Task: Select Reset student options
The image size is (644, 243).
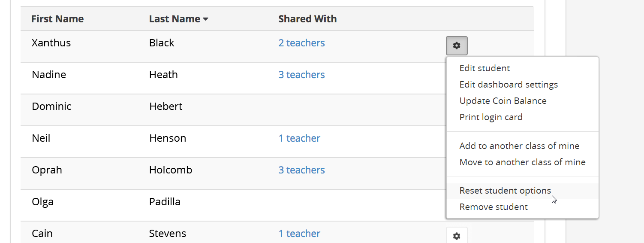Action: 505,191
